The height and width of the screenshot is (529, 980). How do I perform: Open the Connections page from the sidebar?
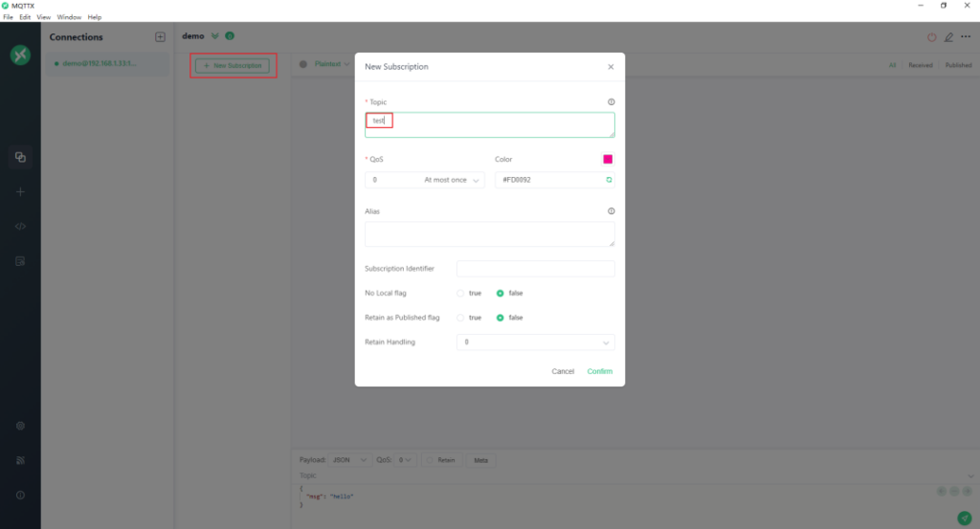coord(20,157)
